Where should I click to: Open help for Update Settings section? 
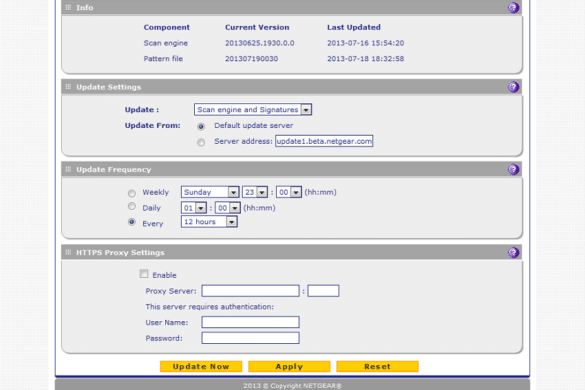(513, 87)
